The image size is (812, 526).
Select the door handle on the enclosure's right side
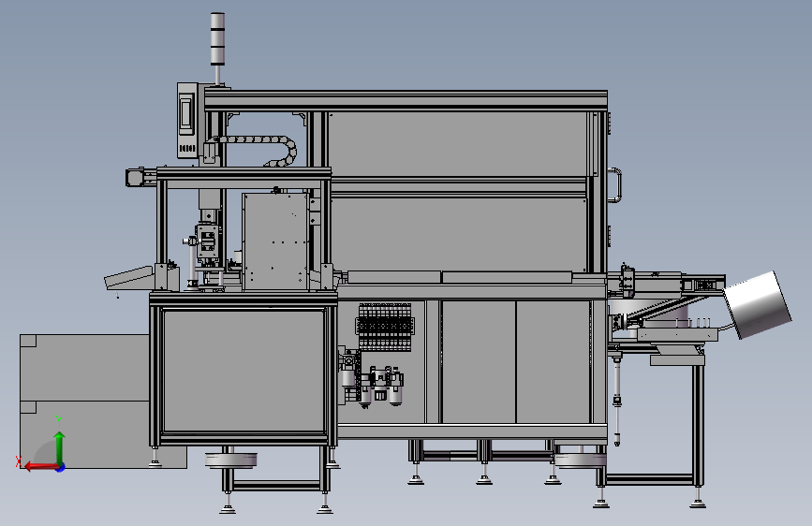[615, 185]
